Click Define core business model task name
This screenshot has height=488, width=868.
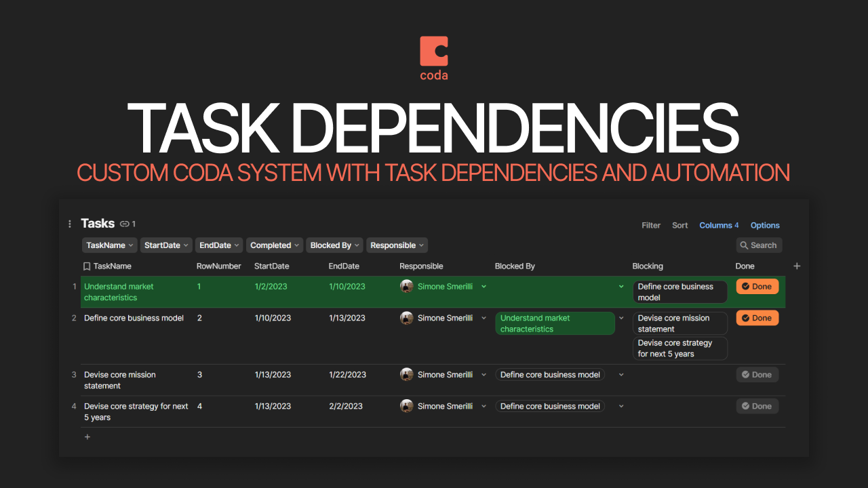coord(134,318)
